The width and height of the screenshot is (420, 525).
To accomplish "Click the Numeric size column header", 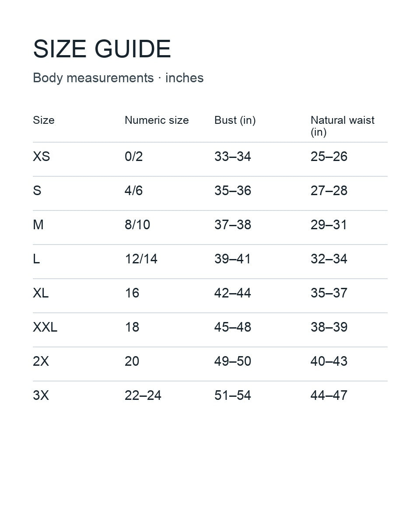I will (x=157, y=120).
